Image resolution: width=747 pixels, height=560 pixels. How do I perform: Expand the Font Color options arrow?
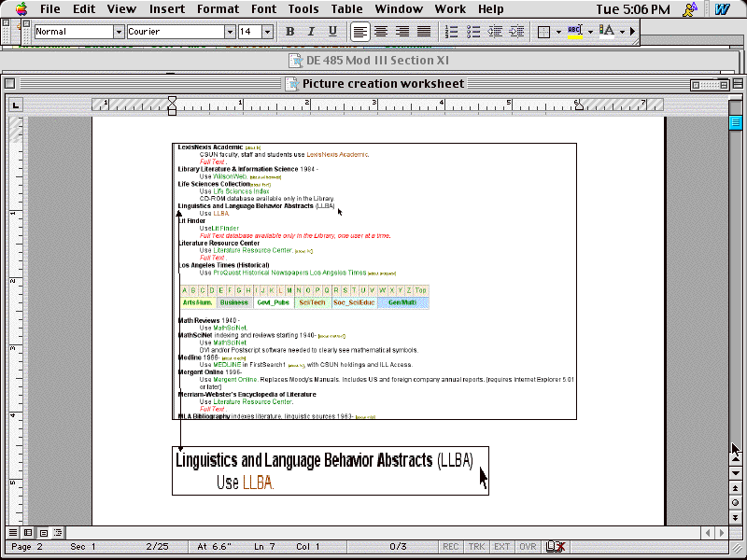622,32
